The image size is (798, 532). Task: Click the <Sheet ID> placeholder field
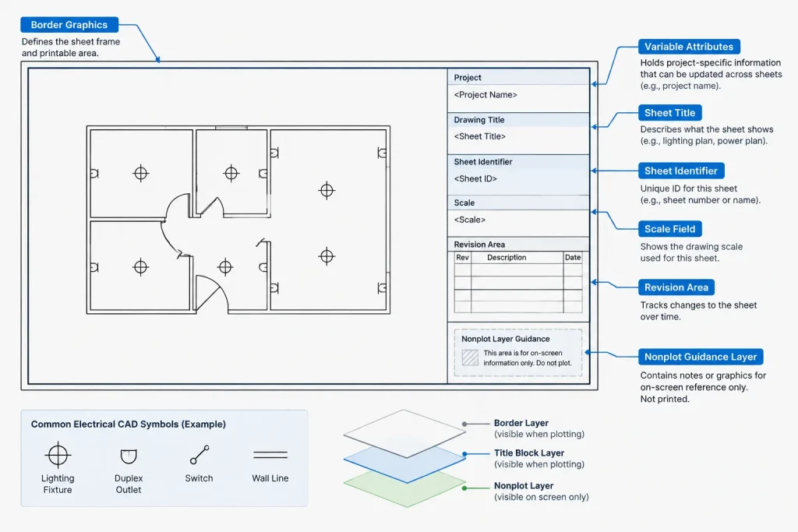click(x=475, y=178)
